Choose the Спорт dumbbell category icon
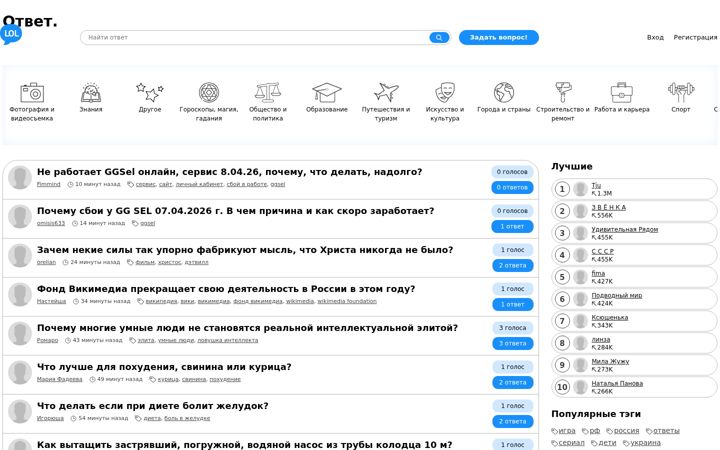Screen dimensions: 720x450 [681, 92]
